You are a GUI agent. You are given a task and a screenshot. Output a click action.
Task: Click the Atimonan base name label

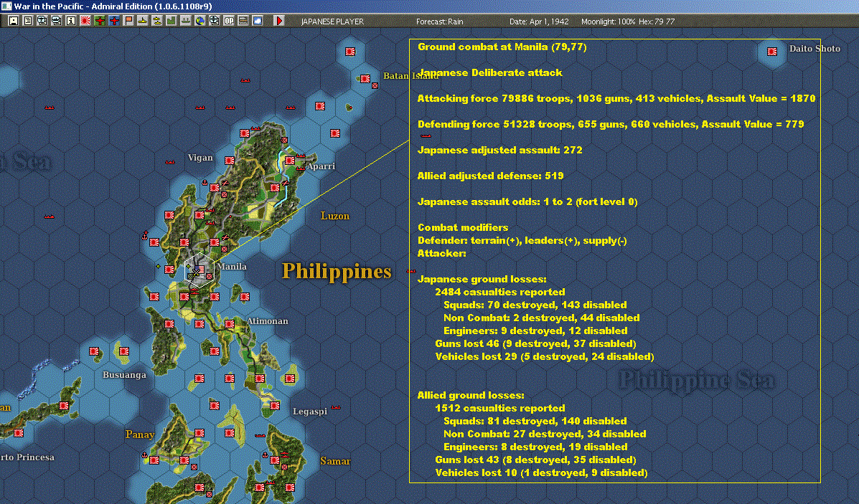tap(268, 321)
